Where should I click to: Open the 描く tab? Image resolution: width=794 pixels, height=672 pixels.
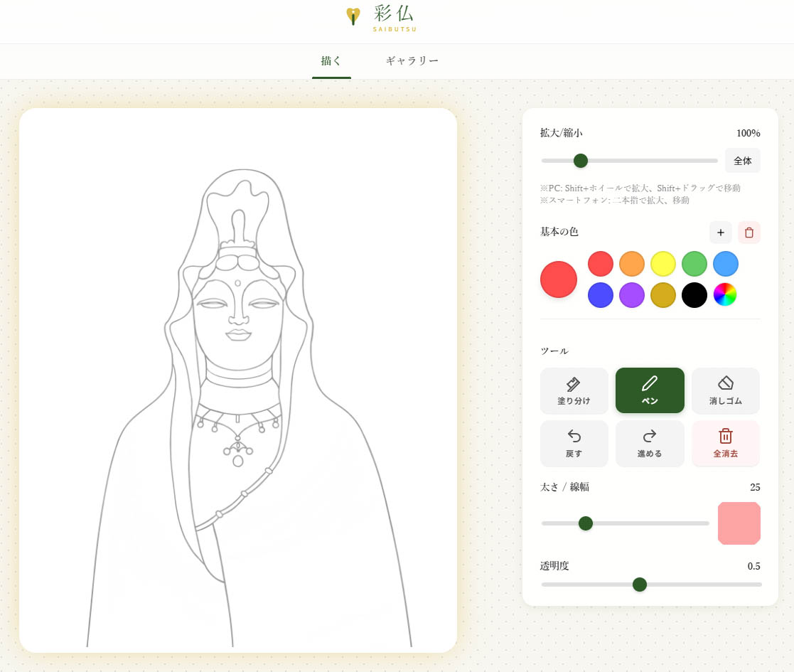(x=331, y=61)
